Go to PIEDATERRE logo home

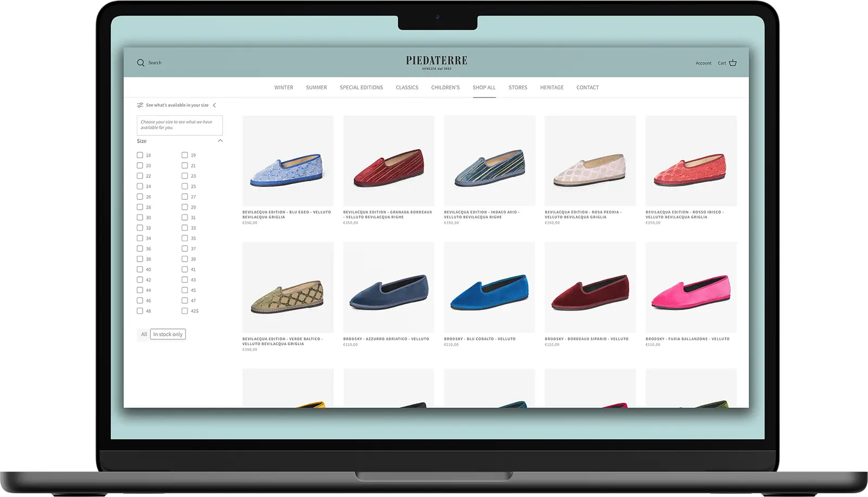click(x=437, y=62)
